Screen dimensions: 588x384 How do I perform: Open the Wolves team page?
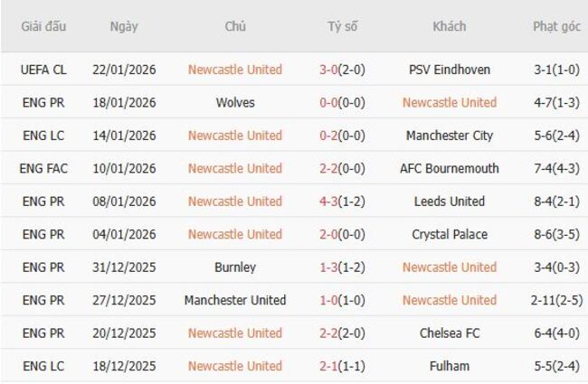click(x=235, y=102)
